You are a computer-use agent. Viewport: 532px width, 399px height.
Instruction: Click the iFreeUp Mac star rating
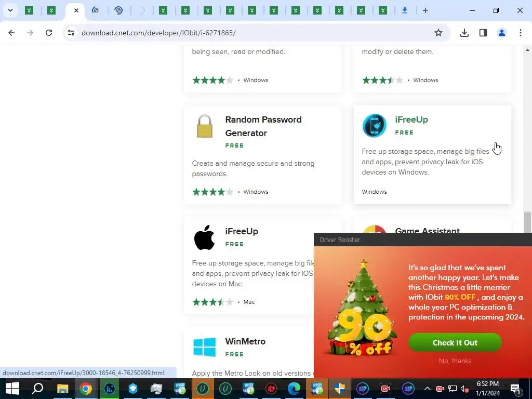212,302
